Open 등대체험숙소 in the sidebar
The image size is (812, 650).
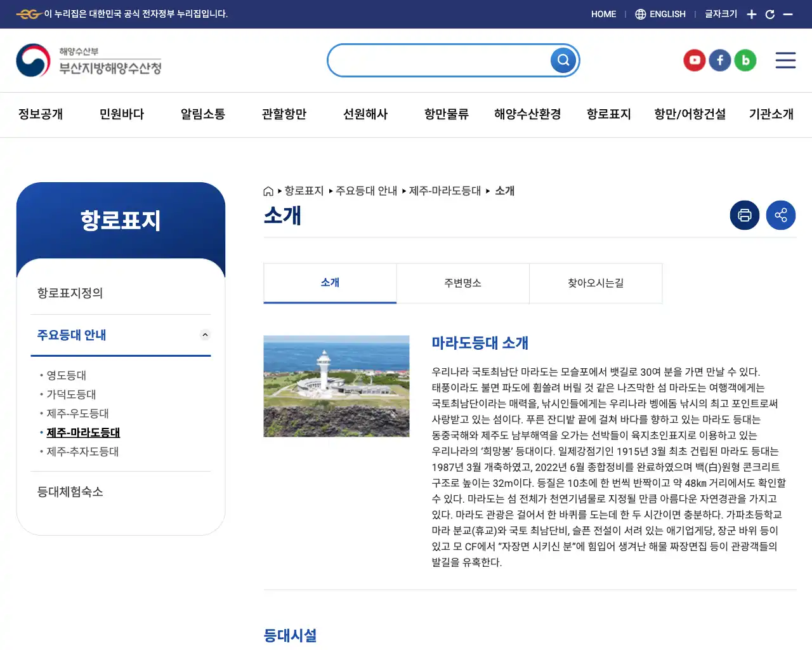(70, 491)
